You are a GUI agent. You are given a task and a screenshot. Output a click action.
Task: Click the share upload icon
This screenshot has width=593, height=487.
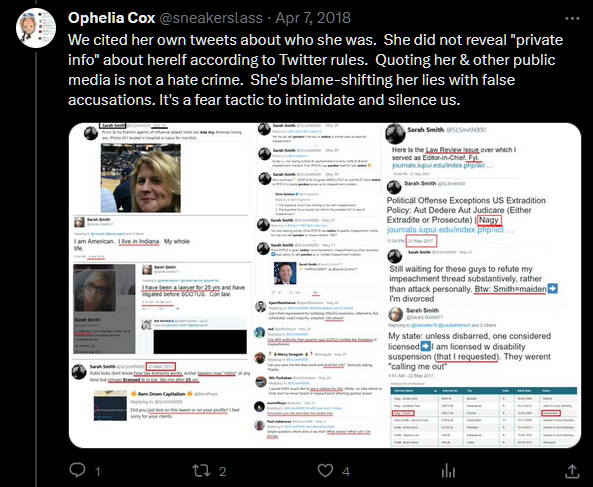pos(572,471)
